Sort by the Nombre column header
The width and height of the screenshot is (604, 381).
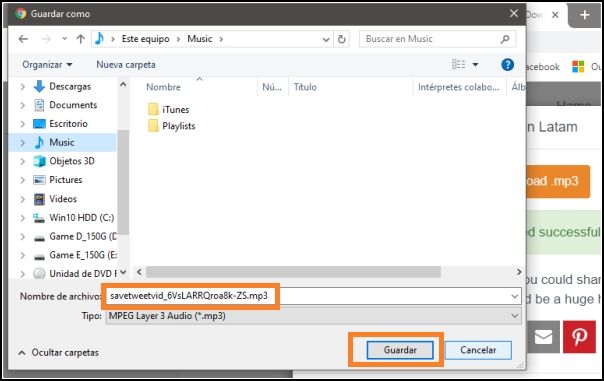click(163, 87)
